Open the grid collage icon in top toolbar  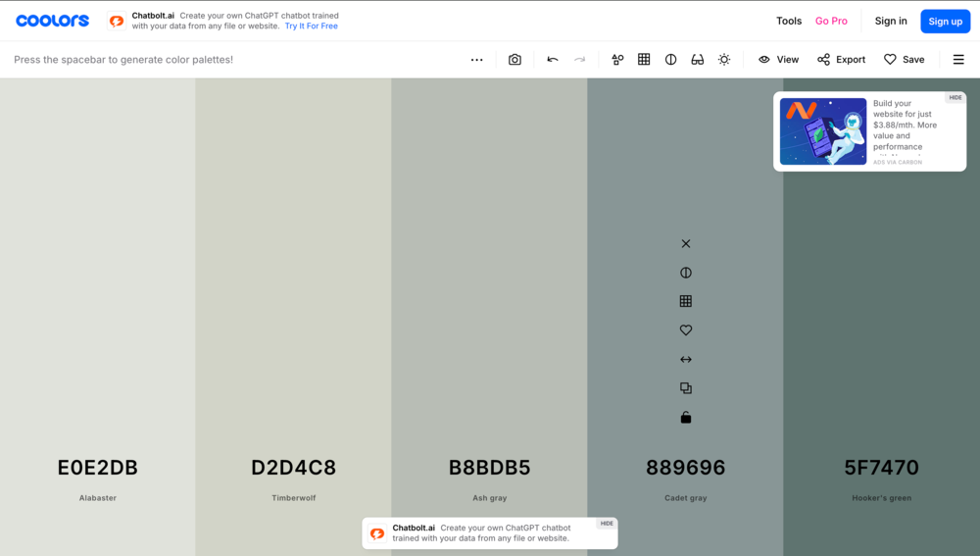[644, 60]
